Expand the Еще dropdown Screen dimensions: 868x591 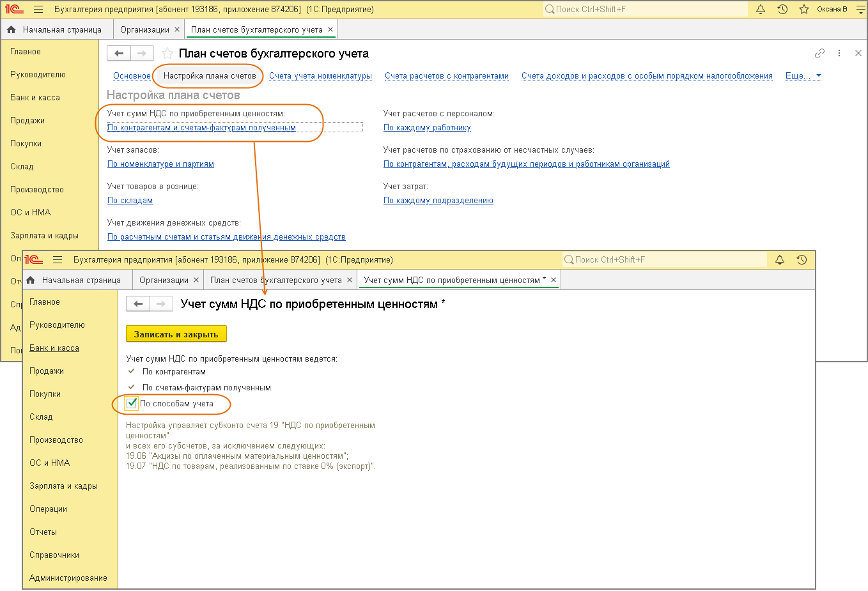tap(803, 76)
